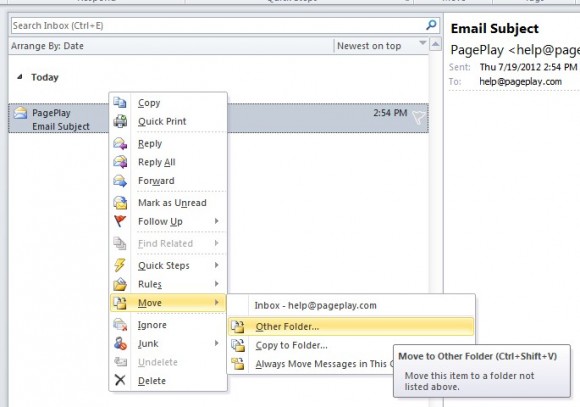The image size is (580, 407).
Task: Click the Arrange By: Date header
Action: 47,46
